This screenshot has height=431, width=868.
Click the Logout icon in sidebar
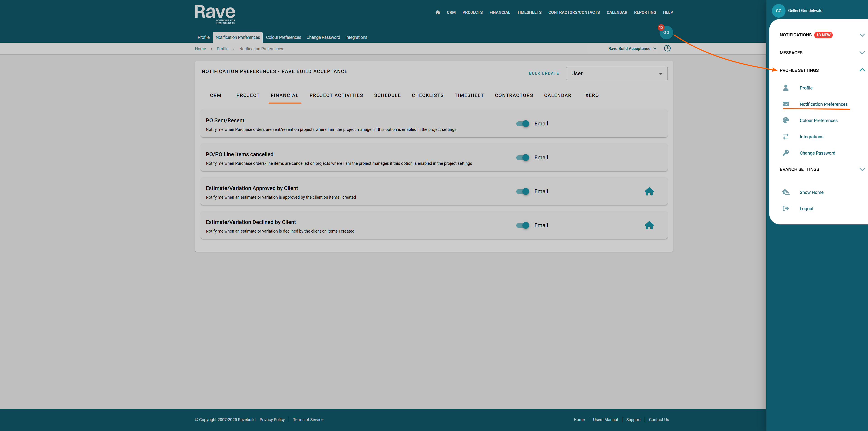[x=785, y=208]
